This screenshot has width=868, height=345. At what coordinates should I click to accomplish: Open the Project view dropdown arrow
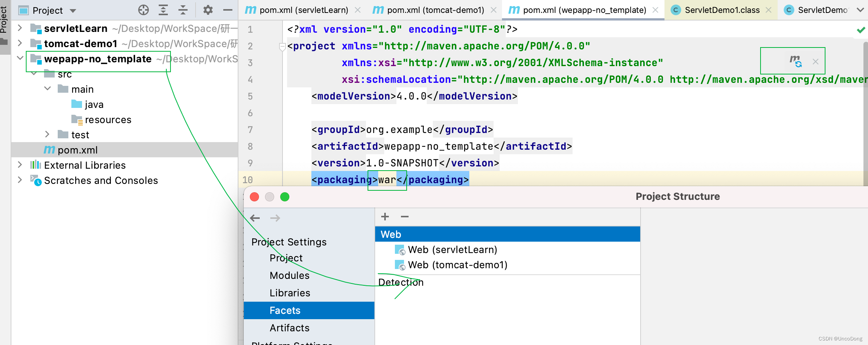73,11
